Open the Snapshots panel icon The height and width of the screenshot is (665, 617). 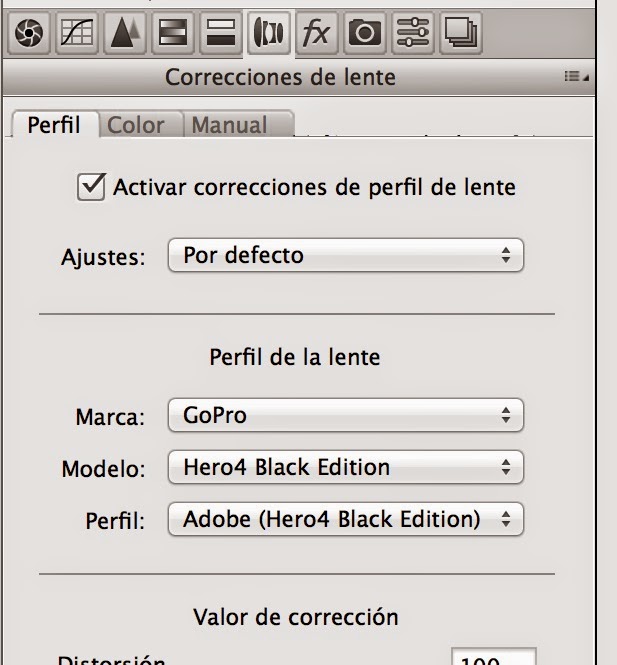point(459,33)
